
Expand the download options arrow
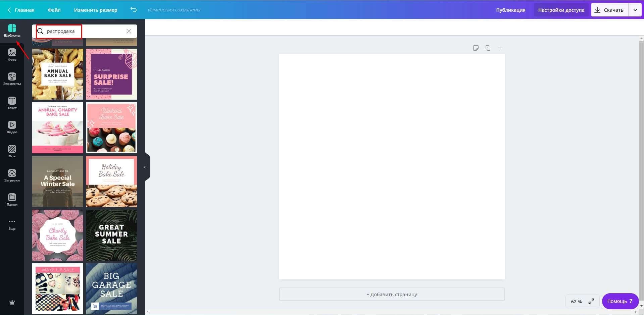(x=635, y=10)
